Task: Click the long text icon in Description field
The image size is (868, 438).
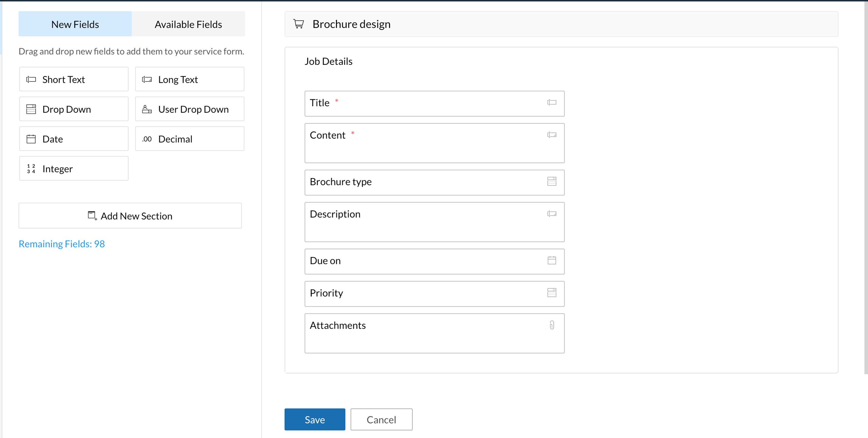Action: 552,214
